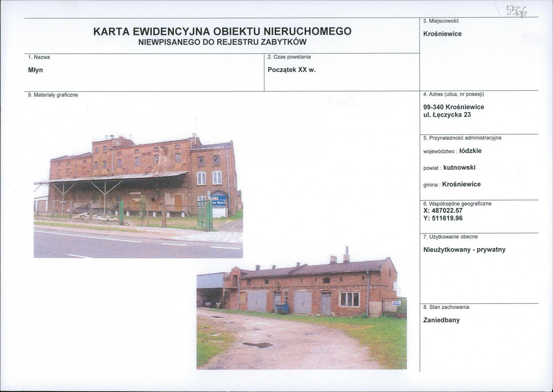553x392 pixels.
Task: Select the województwo value 'łódzkie'
Action: pyautogui.click(x=470, y=151)
